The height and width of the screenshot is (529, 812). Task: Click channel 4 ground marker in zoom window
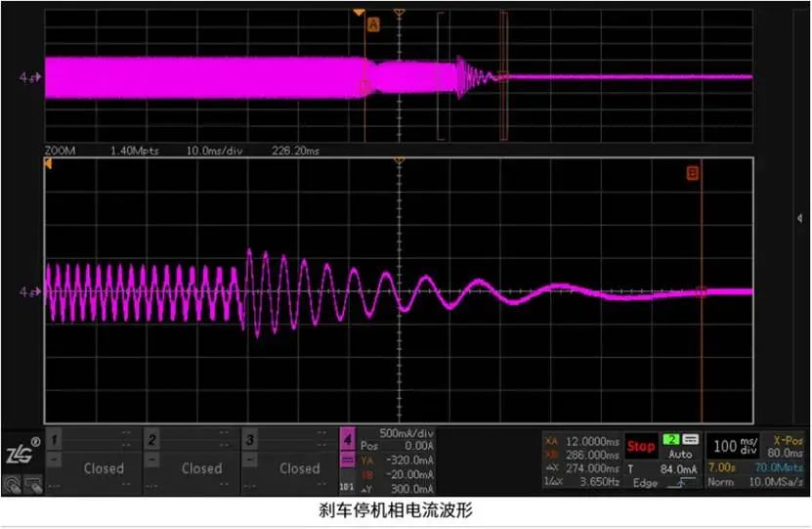coord(29,292)
